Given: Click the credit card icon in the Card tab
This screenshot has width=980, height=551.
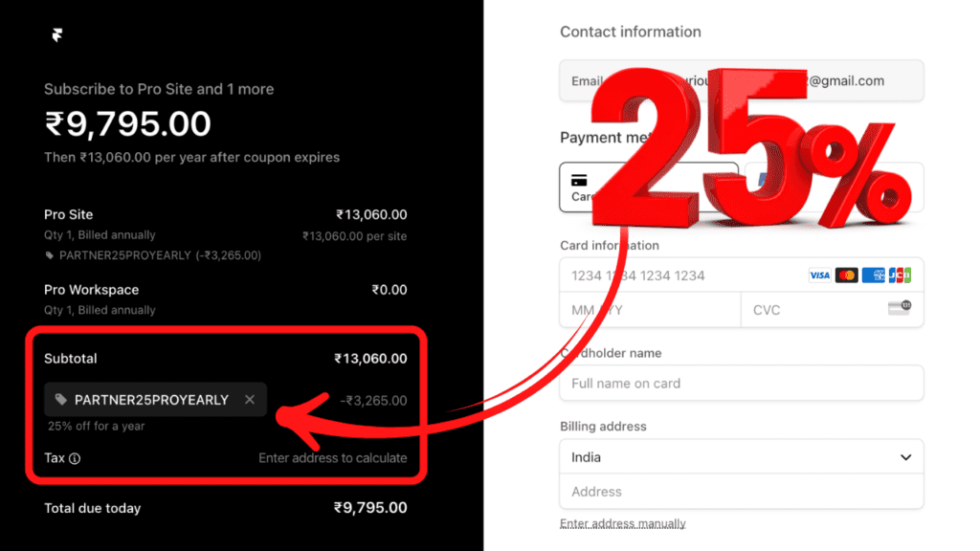Looking at the screenshot, I should coord(579,180).
